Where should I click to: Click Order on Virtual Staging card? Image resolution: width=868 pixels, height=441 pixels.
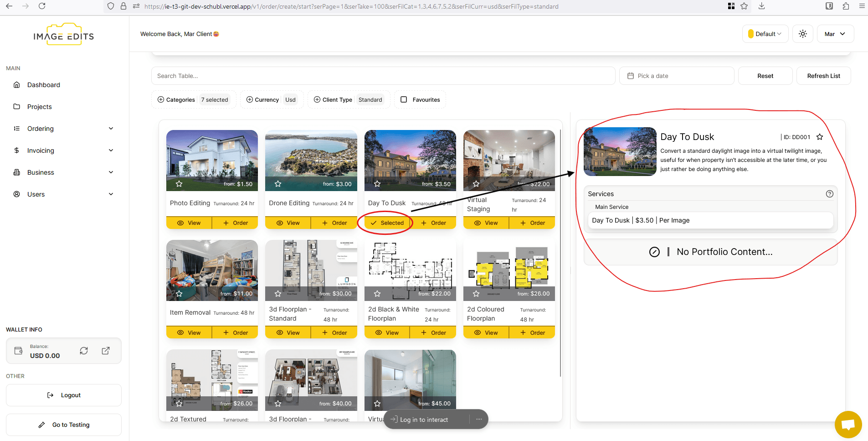pyautogui.click(x=532, y=223)
